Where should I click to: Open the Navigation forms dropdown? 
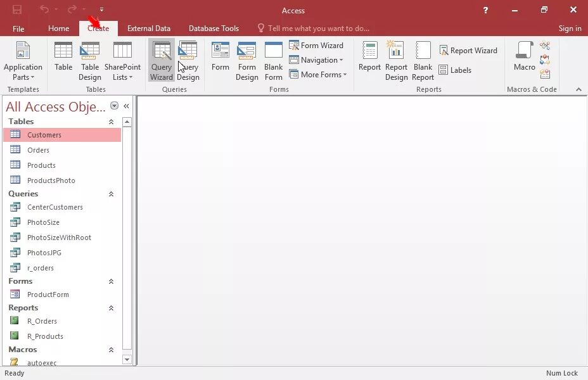pyautogui.click(x=316, y=60)
